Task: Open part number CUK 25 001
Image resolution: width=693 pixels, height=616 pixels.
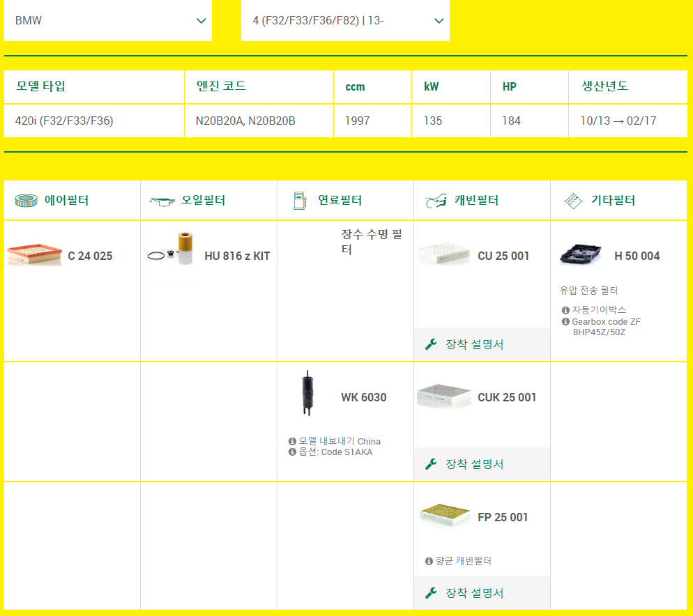Action: coord(507,397)
